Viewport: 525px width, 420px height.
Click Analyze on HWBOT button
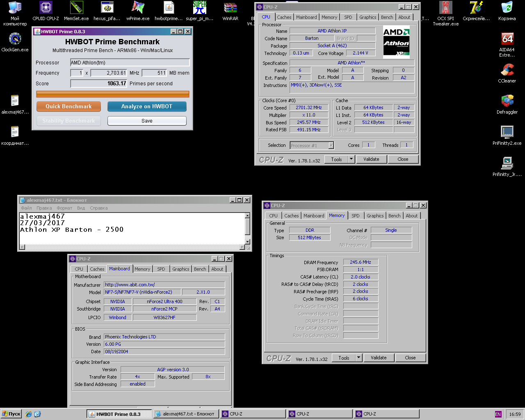[147, 107]
